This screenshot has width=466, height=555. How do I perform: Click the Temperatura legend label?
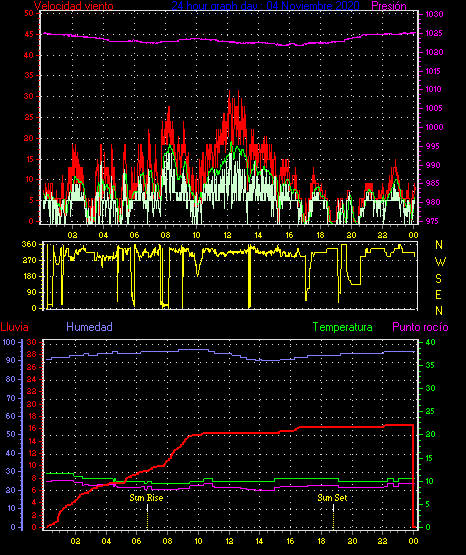pyautogui.click(x=343, y=327)
